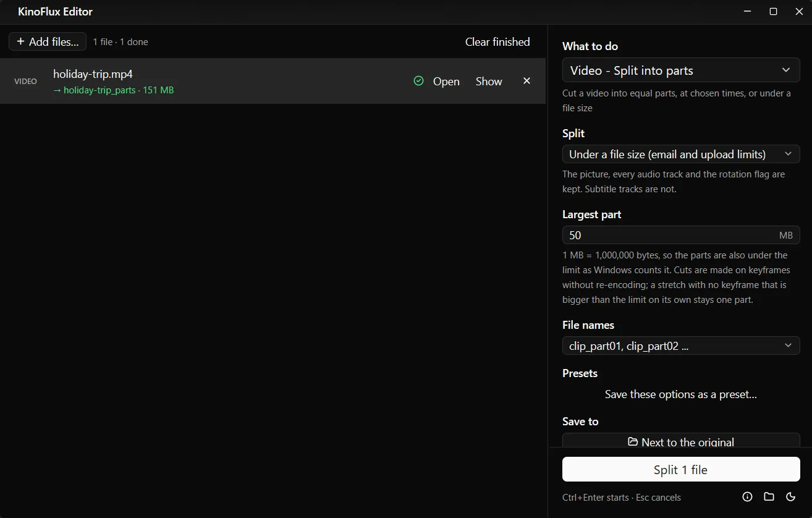Close the KinoFlux Editor window

(799, 12)
